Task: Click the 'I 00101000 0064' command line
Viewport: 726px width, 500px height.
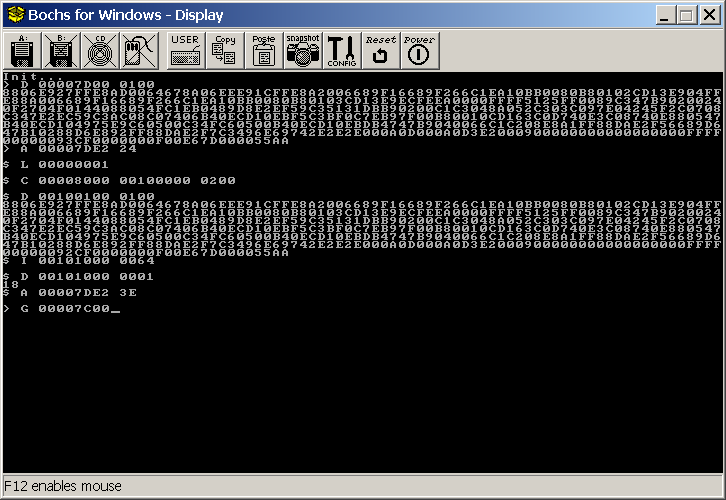Action: pos(79,260)
